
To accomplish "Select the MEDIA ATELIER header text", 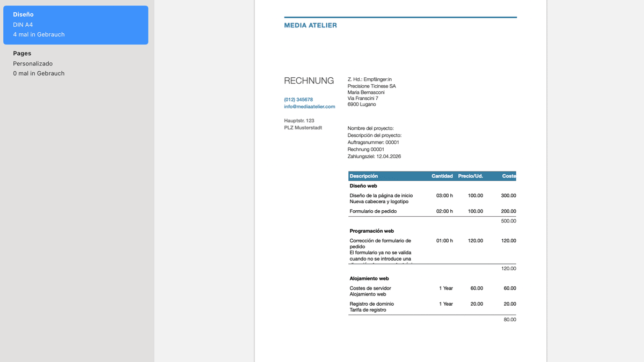I will click(311, 25).
